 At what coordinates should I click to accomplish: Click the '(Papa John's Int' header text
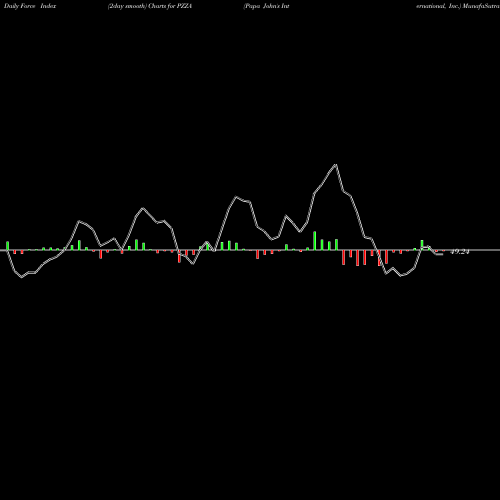tap(266, 6)
